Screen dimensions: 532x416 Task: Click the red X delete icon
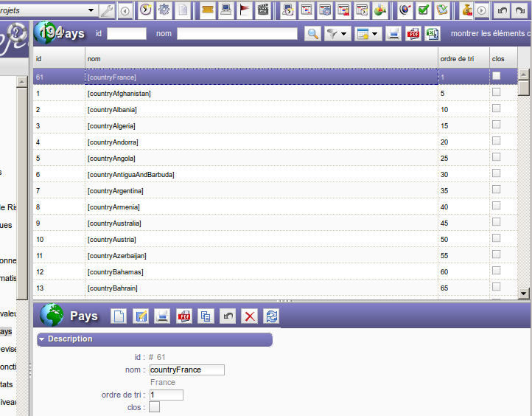pyautogui.click(x=250, y=316)
